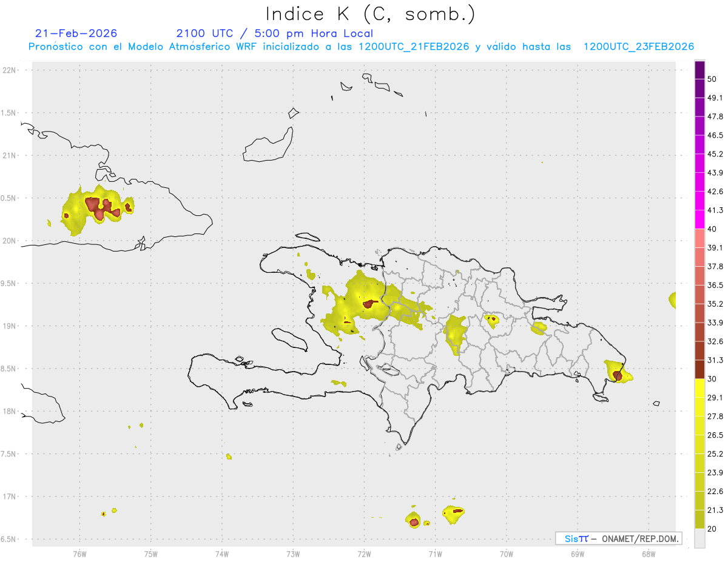Click the "45.2" colorbar label
Screen dimensions: 728x562
pos(715,154)
